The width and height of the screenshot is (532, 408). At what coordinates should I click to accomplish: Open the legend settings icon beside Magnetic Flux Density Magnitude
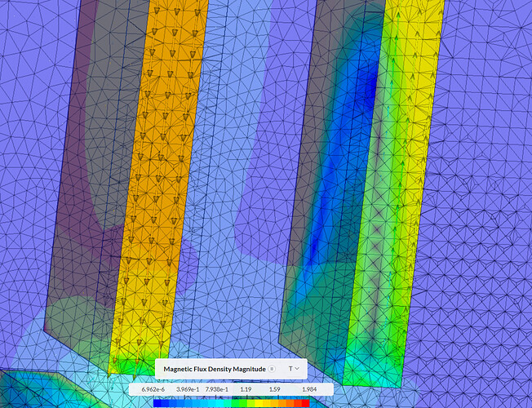272,369
